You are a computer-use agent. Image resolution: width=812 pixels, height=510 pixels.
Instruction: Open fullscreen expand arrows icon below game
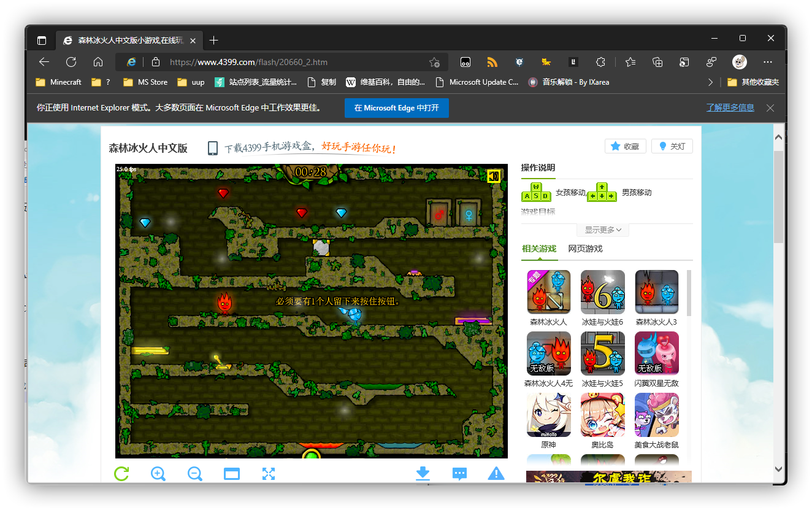pyautogui.click(x=269, y=473)
